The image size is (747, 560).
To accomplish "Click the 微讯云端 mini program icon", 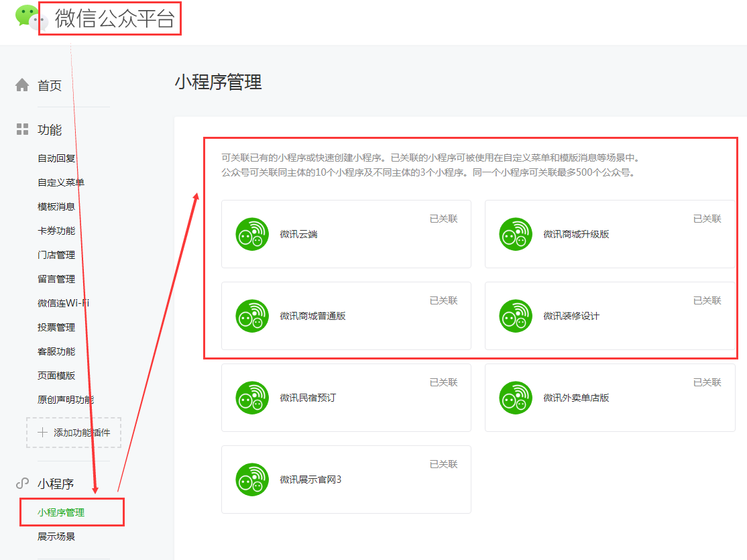I will [252, 234].
